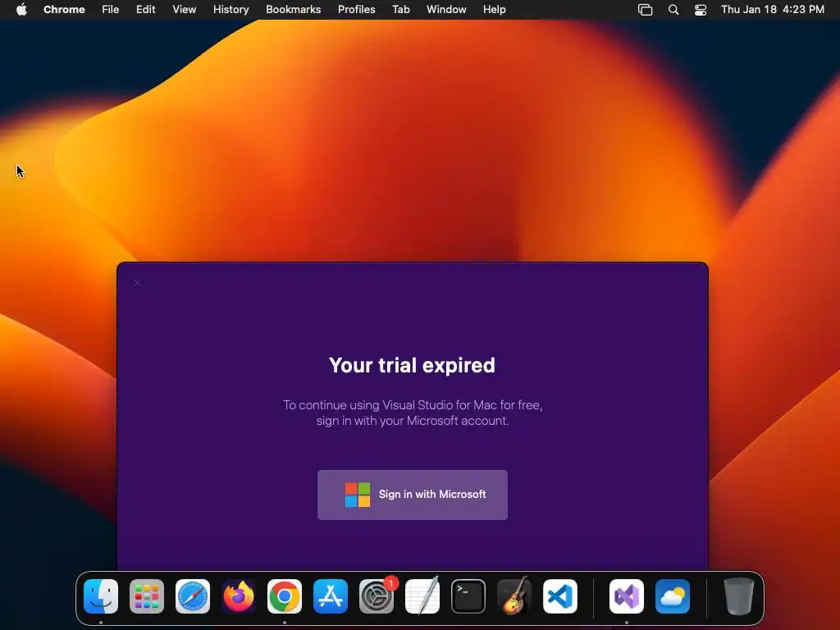This screenshot has height=630, width=840.
Task: Open the Weather app in the Dock
Action: [x=673, y=596]
